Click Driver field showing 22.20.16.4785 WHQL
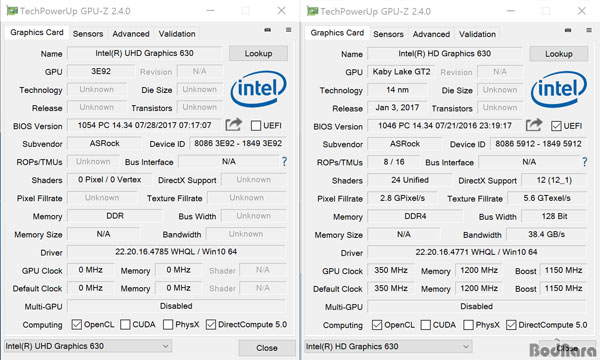The width and height of the screenshot is (600, 360). [176, 252]
